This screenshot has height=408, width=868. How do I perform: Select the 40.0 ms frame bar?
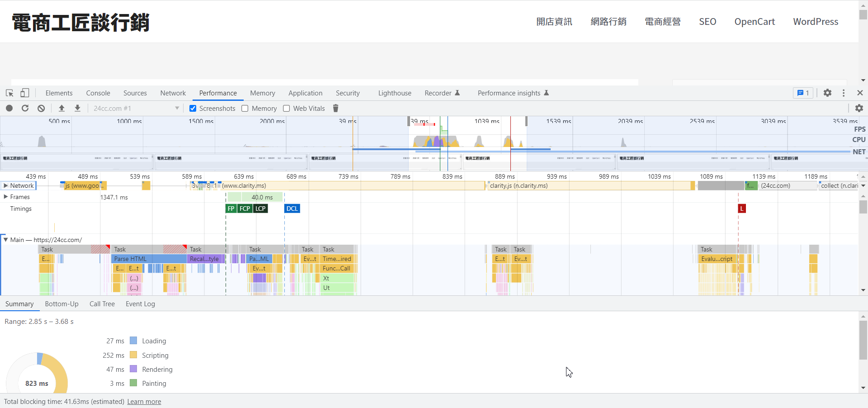point(262,197)
